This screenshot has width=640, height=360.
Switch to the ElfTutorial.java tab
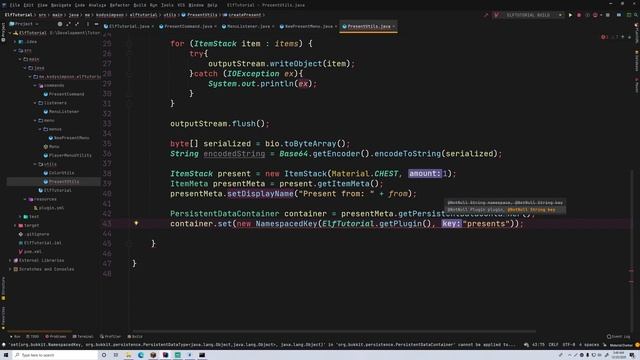tap(129, 26)
